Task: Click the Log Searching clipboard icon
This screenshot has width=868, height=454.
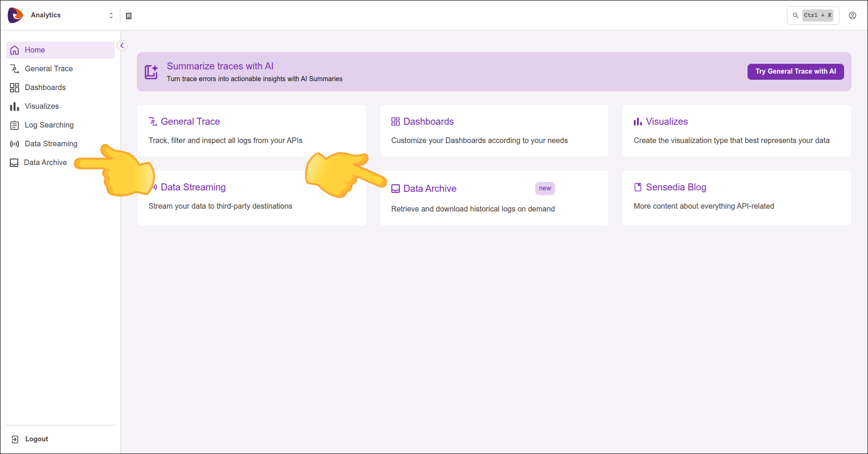Action: [x=15, y=125]
